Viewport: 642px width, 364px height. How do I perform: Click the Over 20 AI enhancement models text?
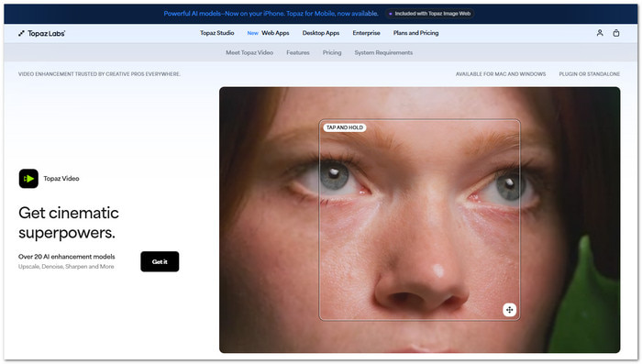click(67, 257)
